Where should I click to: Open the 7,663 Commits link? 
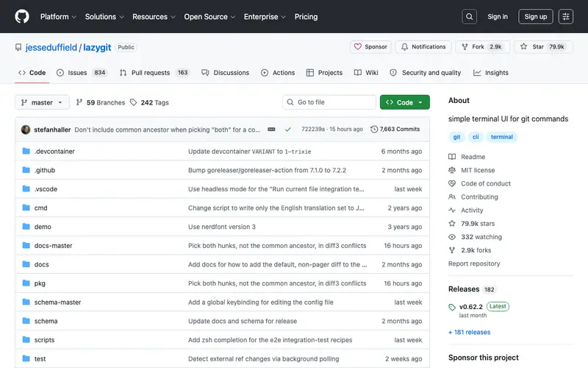click(395, 130)
